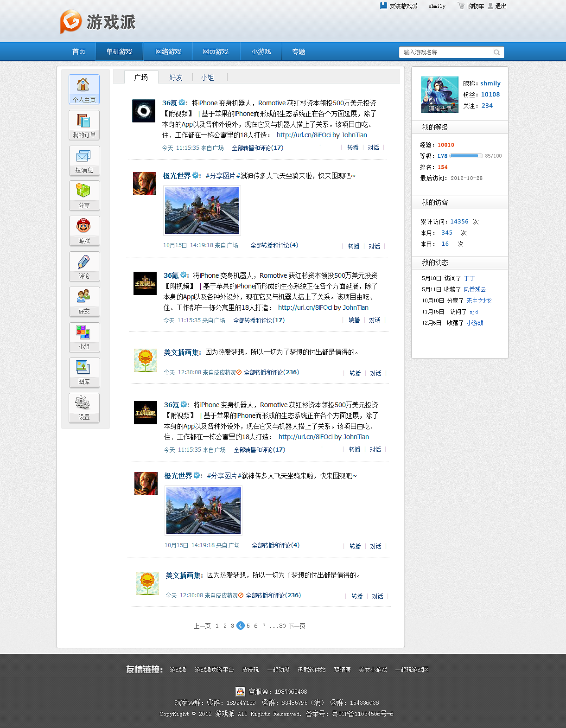Click the 美文插画集 name in last post
Image resolution: width=566 pixels, height=728 pixels.
(183, 575)
